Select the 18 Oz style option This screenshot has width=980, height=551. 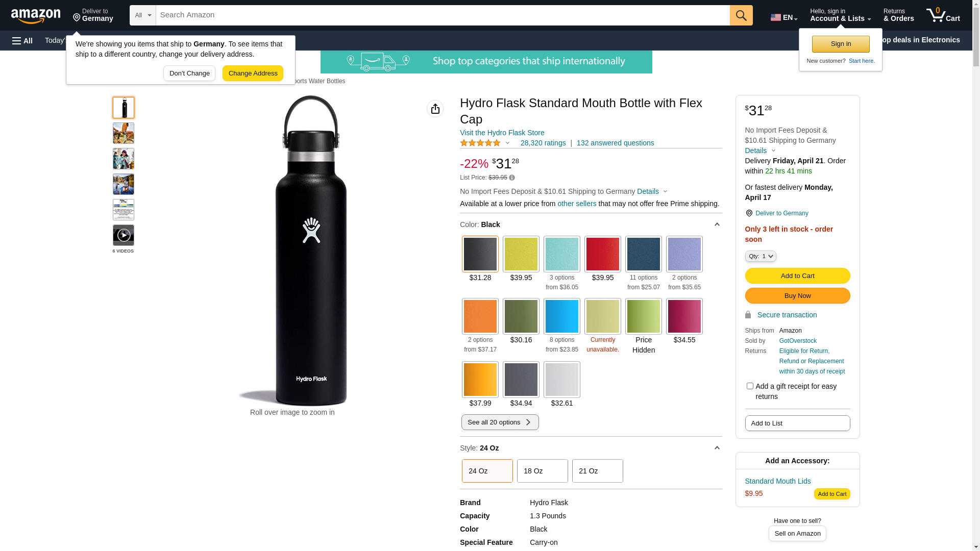pyautogui.click(x=542, y=471)
